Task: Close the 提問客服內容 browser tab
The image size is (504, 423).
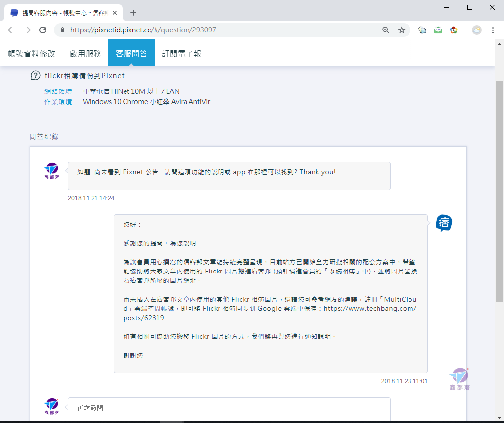Action: pos(115,13)
